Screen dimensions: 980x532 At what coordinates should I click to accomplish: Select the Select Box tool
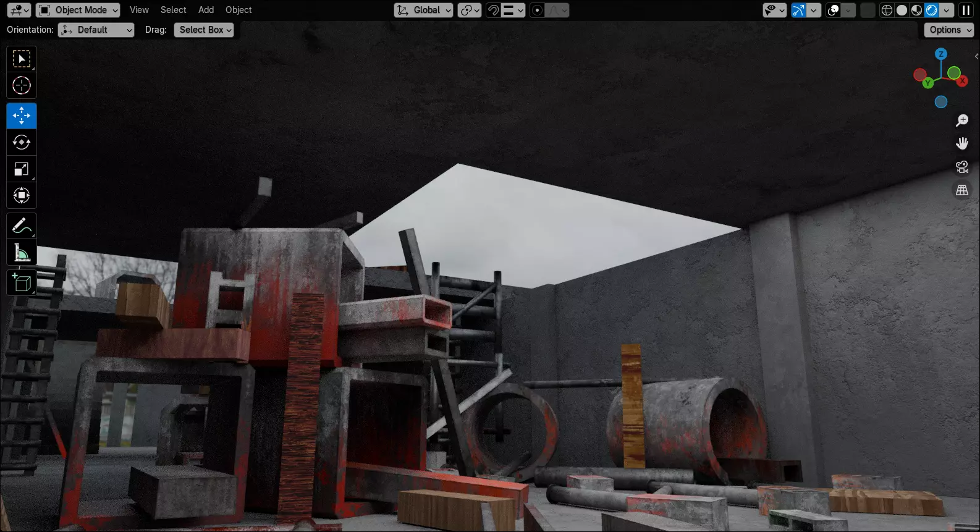coord(22,59)
